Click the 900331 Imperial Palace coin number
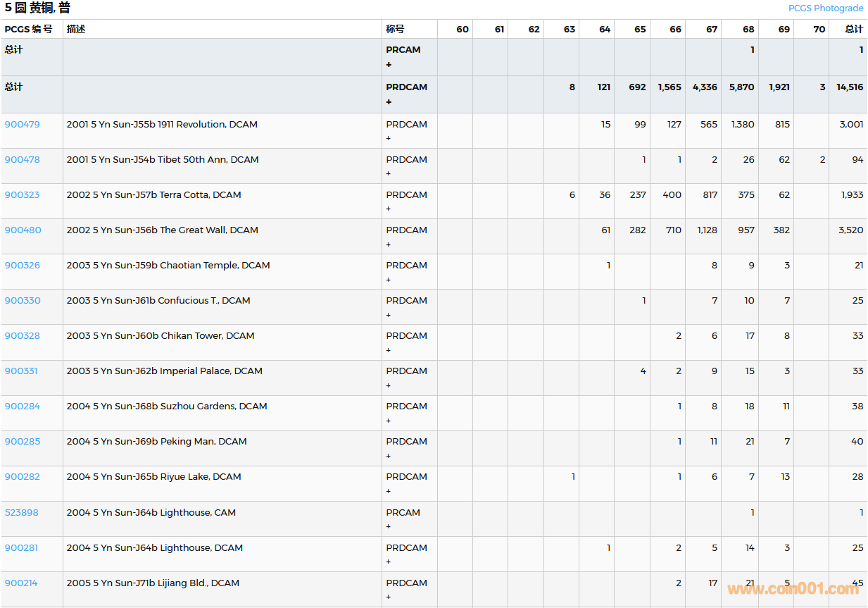 pyautogui.click(x=21, y=371)
